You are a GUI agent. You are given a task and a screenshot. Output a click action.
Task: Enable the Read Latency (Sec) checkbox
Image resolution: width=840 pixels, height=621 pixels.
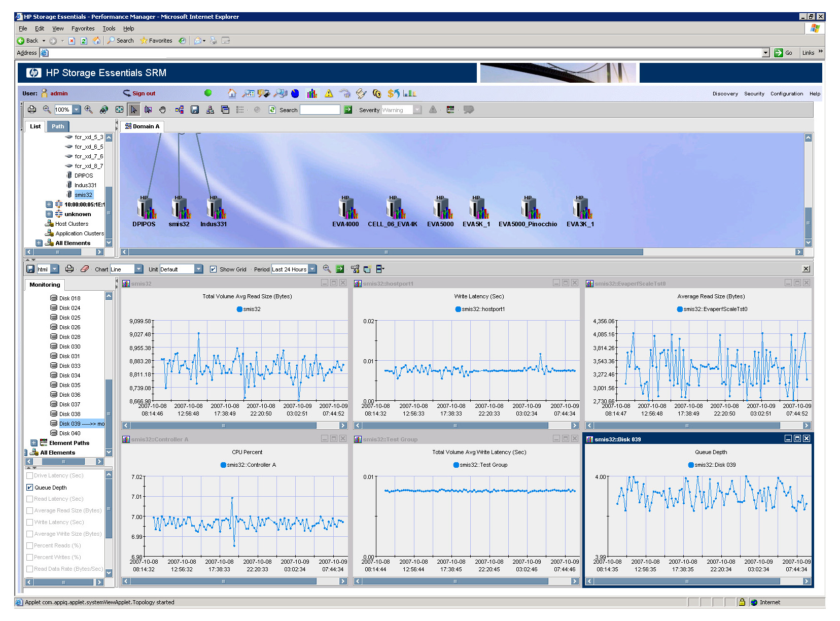coord(29,499)
